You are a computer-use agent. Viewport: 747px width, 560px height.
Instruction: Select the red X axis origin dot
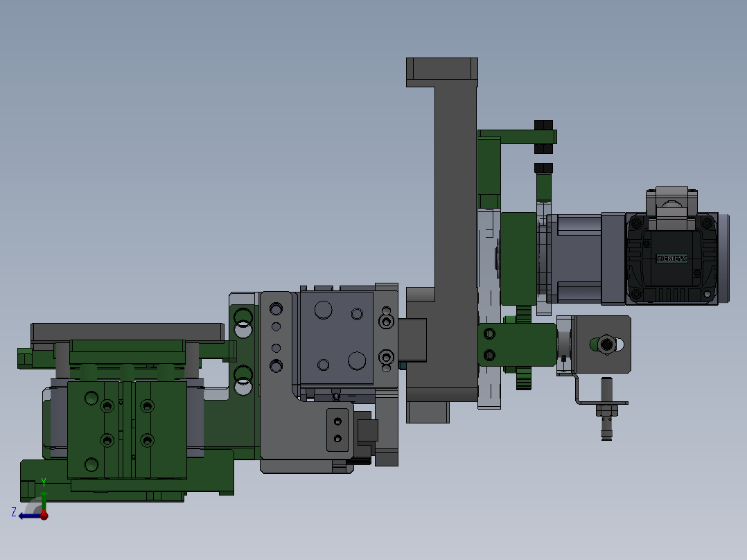click(44, 516)
